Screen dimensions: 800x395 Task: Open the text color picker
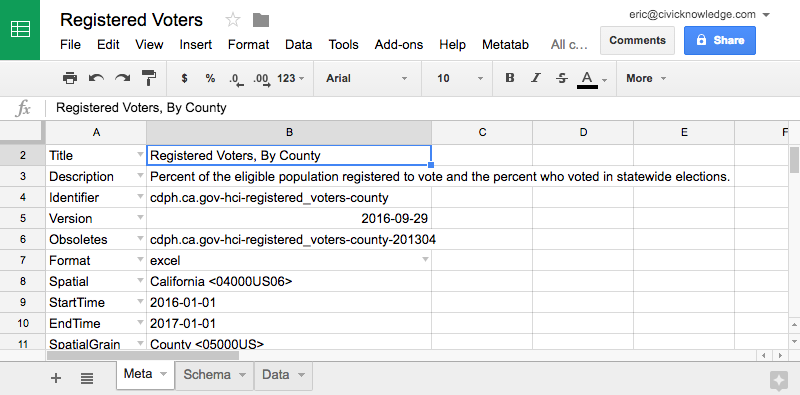(x=592, y=79)
